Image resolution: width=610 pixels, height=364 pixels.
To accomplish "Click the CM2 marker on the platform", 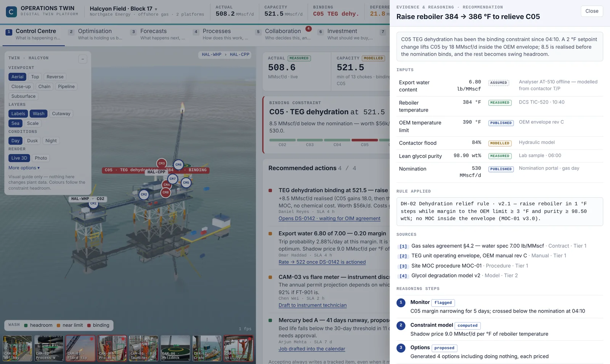I will [144, 195].
